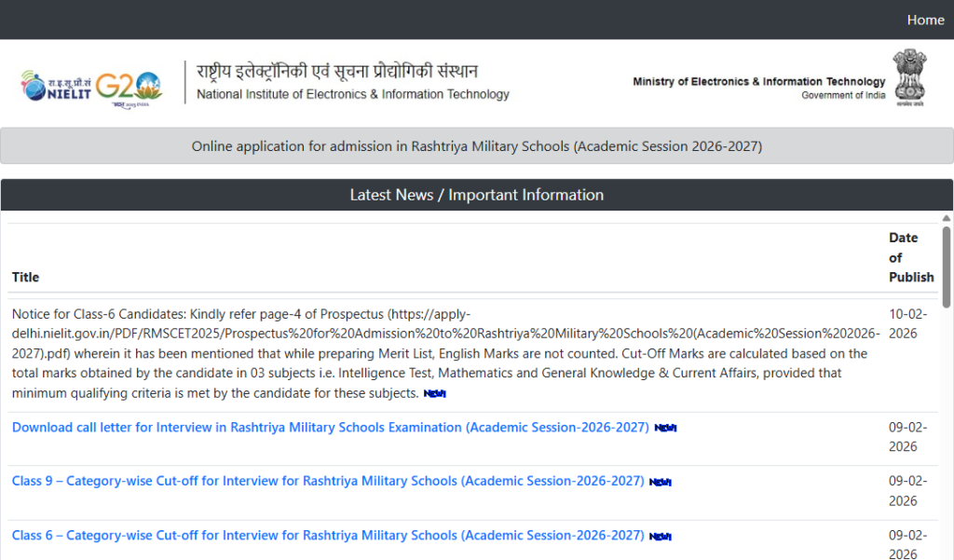Open the Class 6 Category-wise Cut-off link

[325, 535]
